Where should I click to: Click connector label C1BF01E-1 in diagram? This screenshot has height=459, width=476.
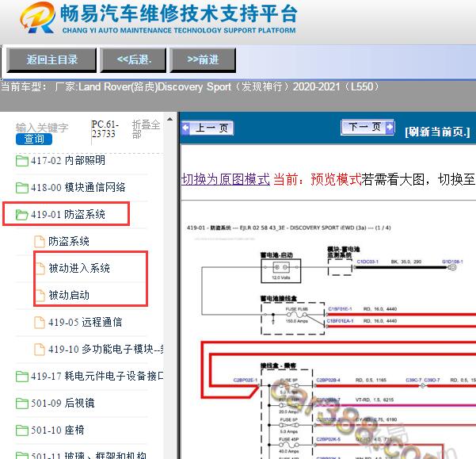pyautogui.click(x=340, y=309)
